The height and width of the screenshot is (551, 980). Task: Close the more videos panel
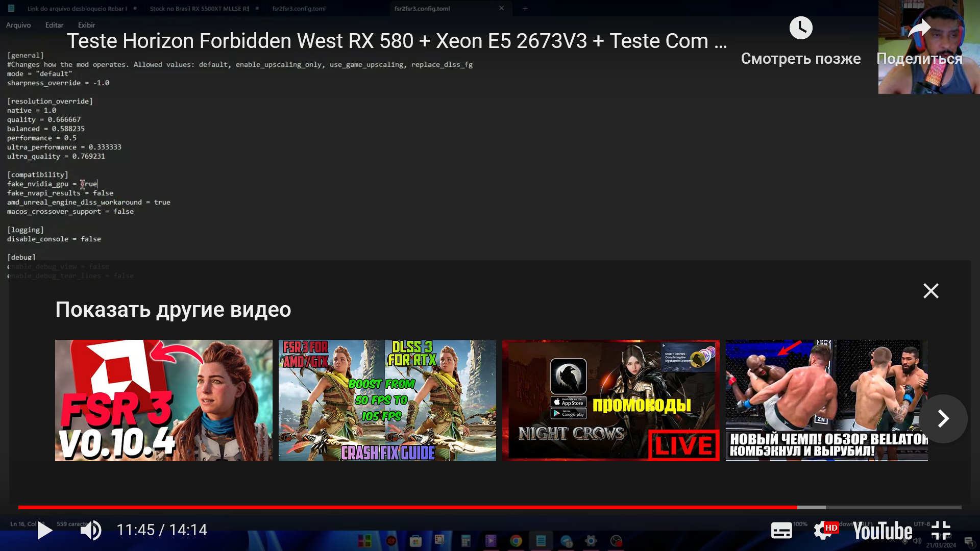pyautogui.click(x=930, y=291)
